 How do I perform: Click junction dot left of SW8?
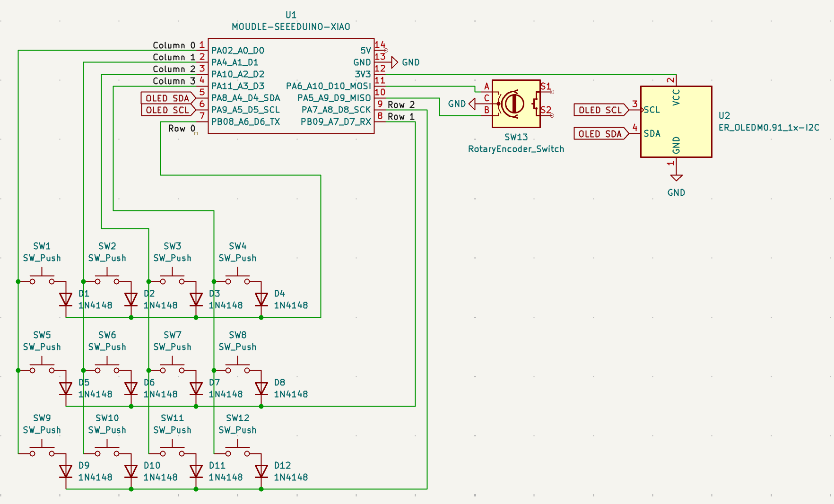tap(214, 371)
